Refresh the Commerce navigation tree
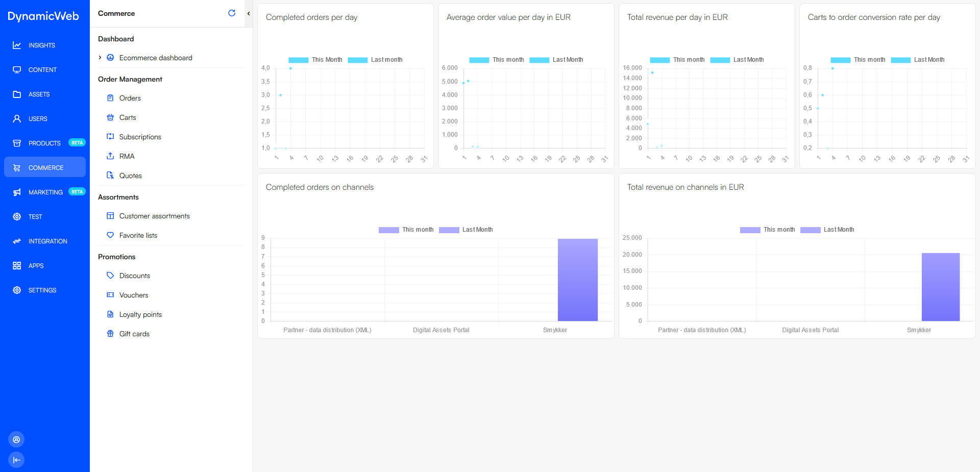Image resolution: width=980 pixels, height=472 pixels. [x=232, y=13]
